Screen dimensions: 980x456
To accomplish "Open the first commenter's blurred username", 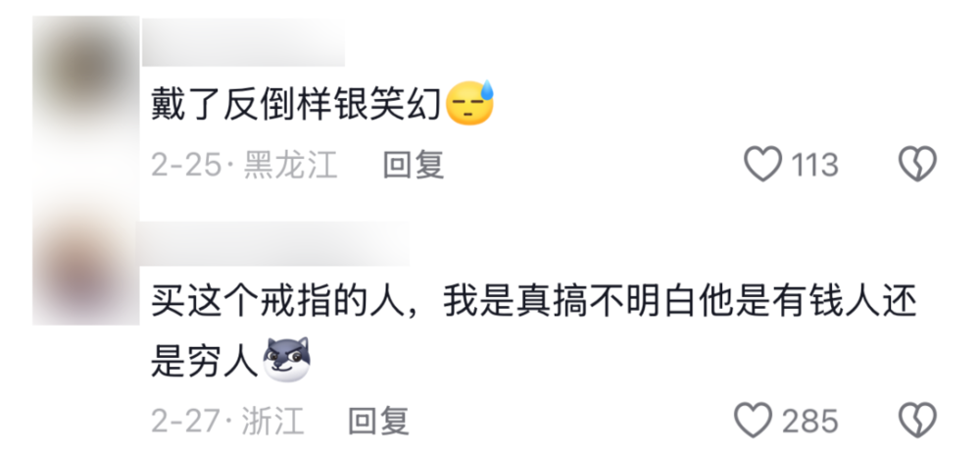I will click(x=243, y=42).
